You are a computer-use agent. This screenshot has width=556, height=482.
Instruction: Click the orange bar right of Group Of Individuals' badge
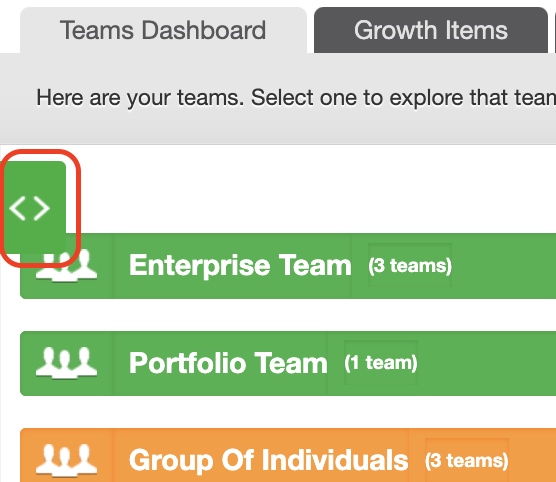[533, 455]
